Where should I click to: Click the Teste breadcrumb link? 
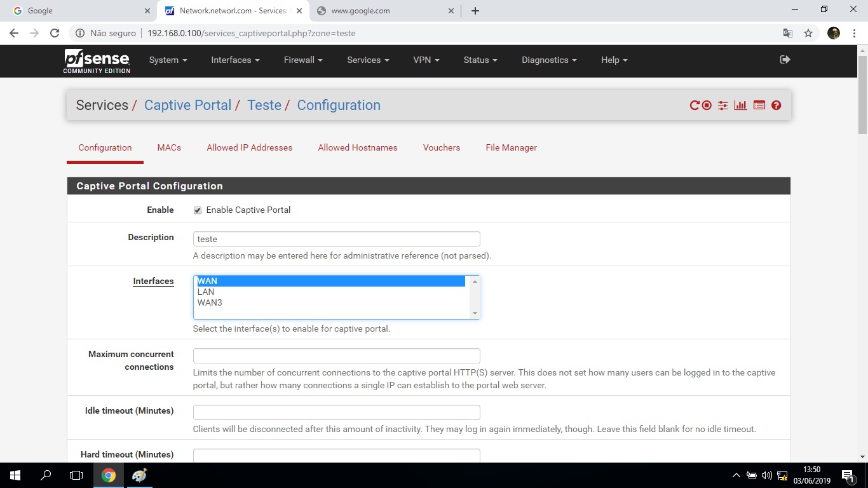(x=264, y=105)
